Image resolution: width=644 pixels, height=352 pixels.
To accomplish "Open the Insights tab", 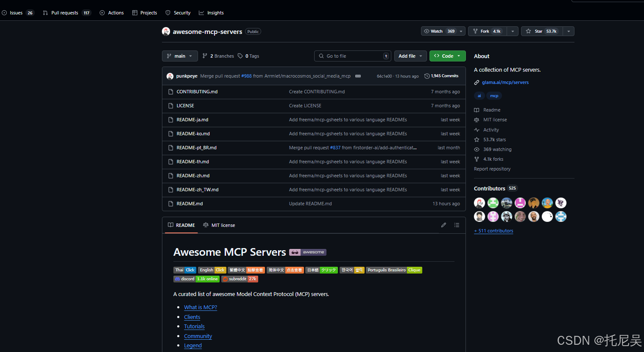I will pyautogui.click(x=211, y=13).
